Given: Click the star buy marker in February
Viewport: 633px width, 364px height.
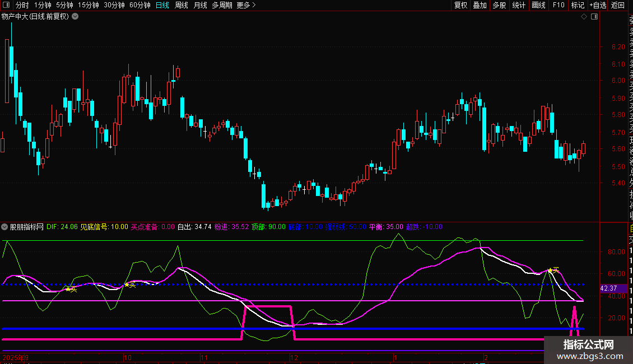Looking at the screenshot, I should 550,270.
